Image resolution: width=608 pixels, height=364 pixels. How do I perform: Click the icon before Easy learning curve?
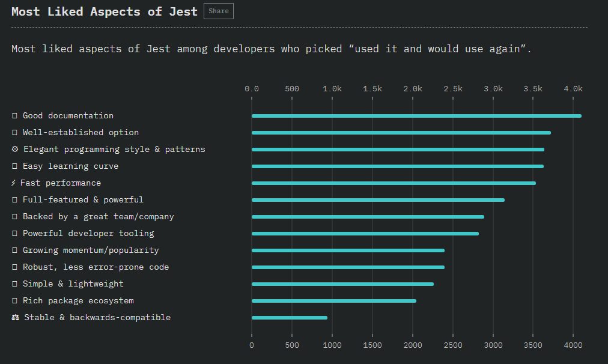pyautogui.click(x=14, y=166)
